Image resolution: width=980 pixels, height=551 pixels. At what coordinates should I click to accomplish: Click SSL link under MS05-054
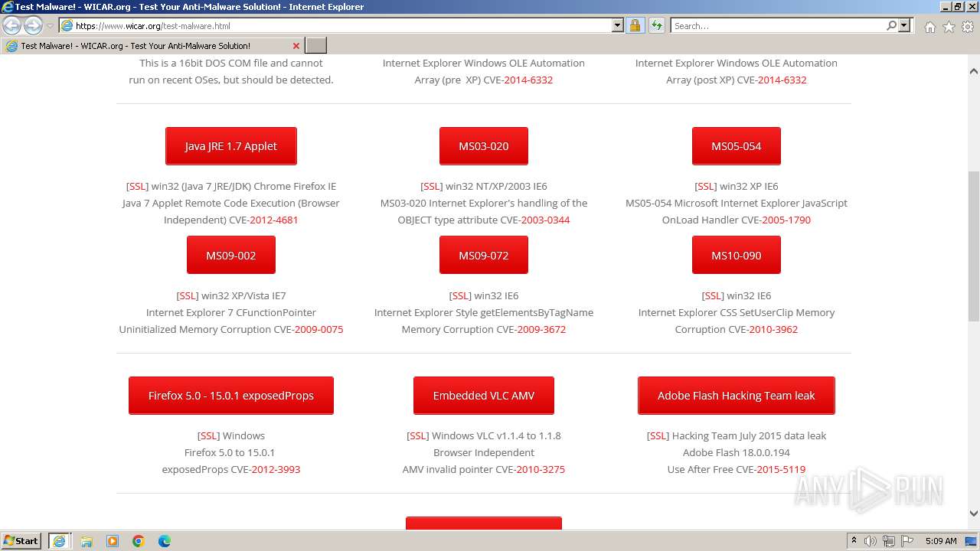[706, 186]
